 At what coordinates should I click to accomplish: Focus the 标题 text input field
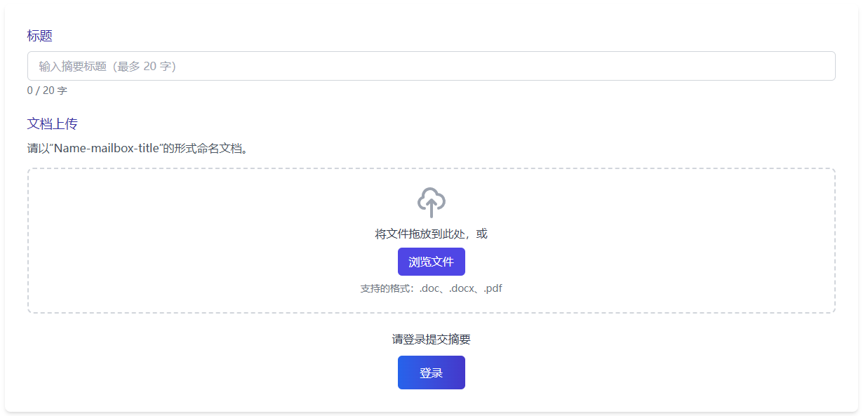click(431, 66)
